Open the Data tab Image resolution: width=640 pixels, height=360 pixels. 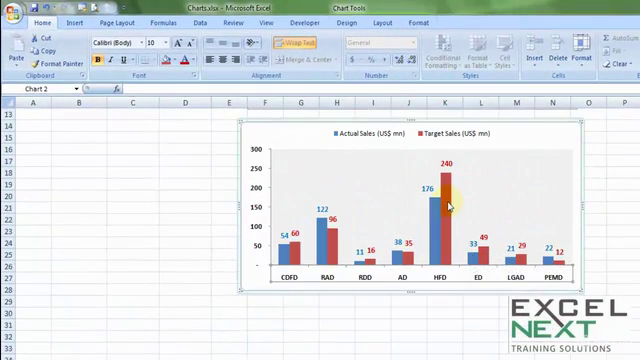(x=200, y=23)
